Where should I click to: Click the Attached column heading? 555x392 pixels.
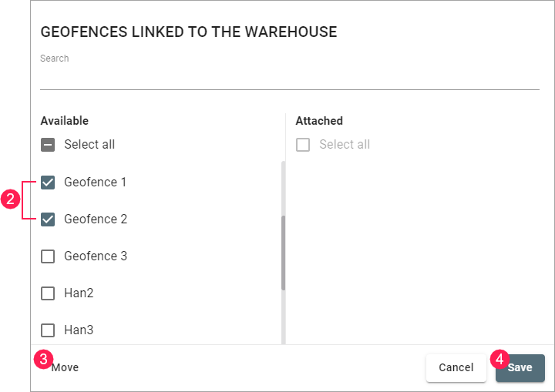[x=319, y=121]
